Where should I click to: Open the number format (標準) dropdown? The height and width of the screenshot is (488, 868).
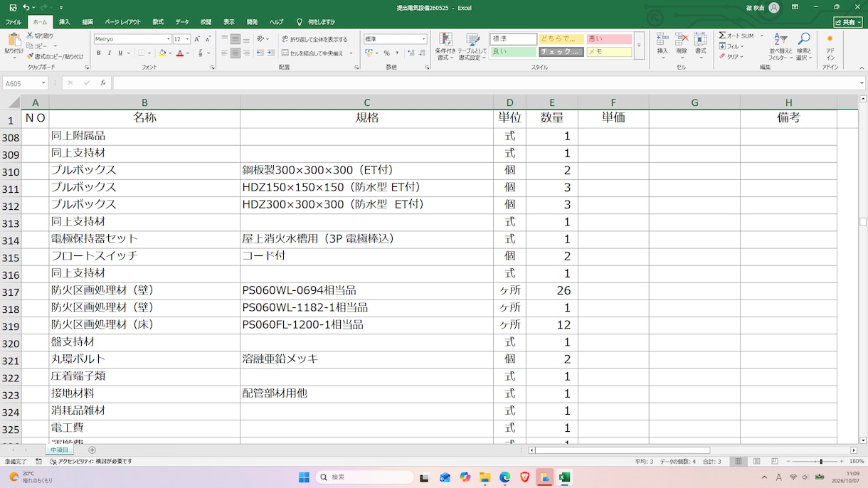tap(424, 39)
